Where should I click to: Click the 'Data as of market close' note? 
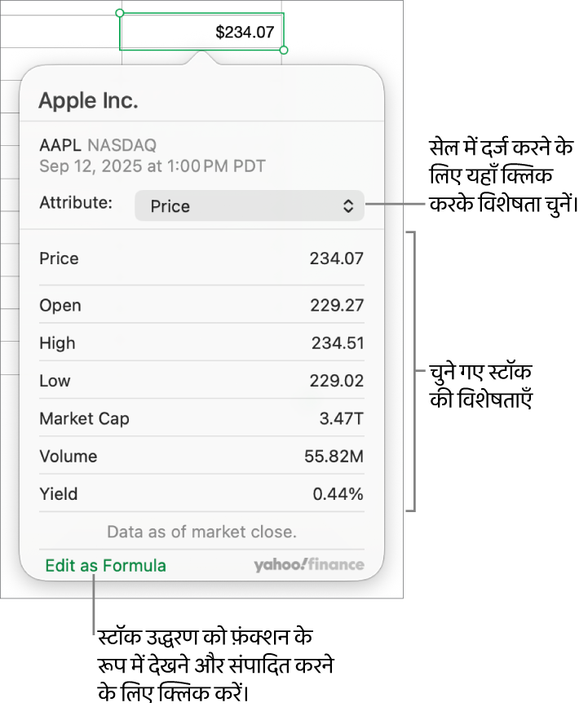[201, 532]
